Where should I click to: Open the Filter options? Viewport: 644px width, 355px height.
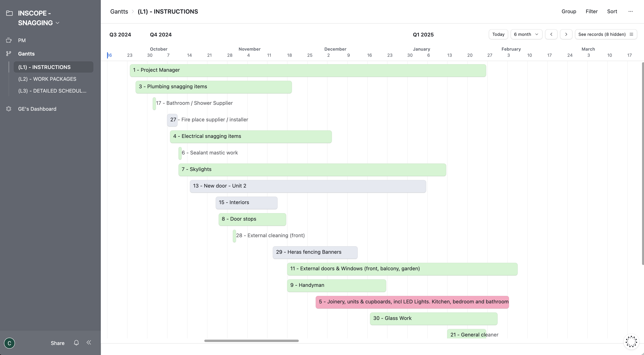coord(591,11)
